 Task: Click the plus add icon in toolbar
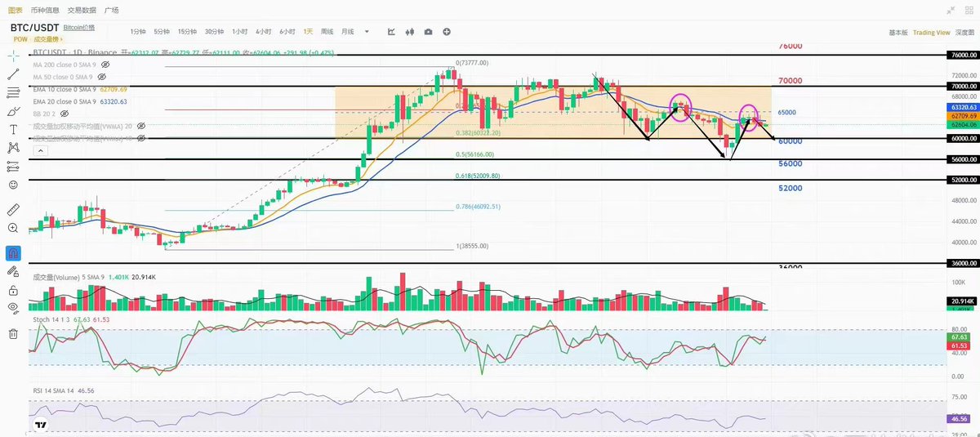[x=447, y=31]
